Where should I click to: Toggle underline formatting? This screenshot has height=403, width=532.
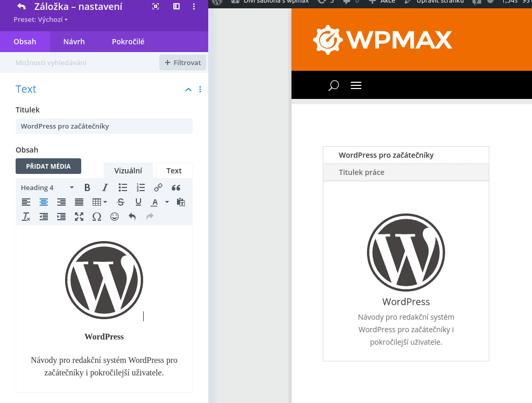138,202
